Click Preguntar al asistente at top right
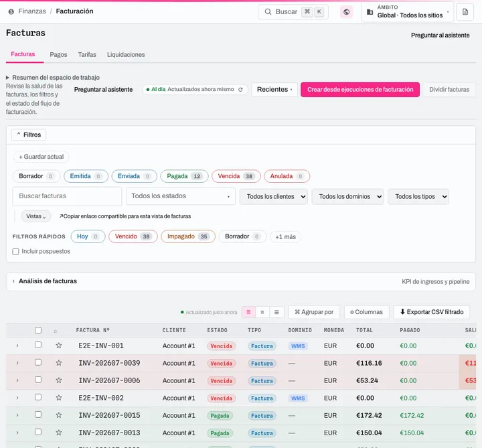 tap(440, 35)
